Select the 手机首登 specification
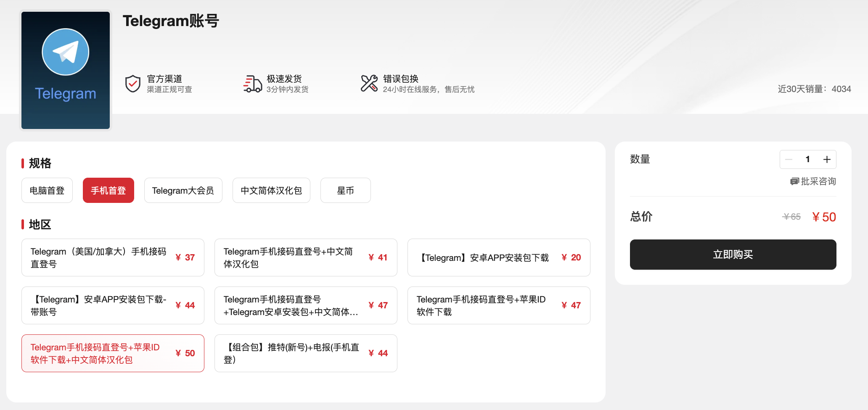The height and width of the screenshot is (410, 868). [x=108, y=191]
